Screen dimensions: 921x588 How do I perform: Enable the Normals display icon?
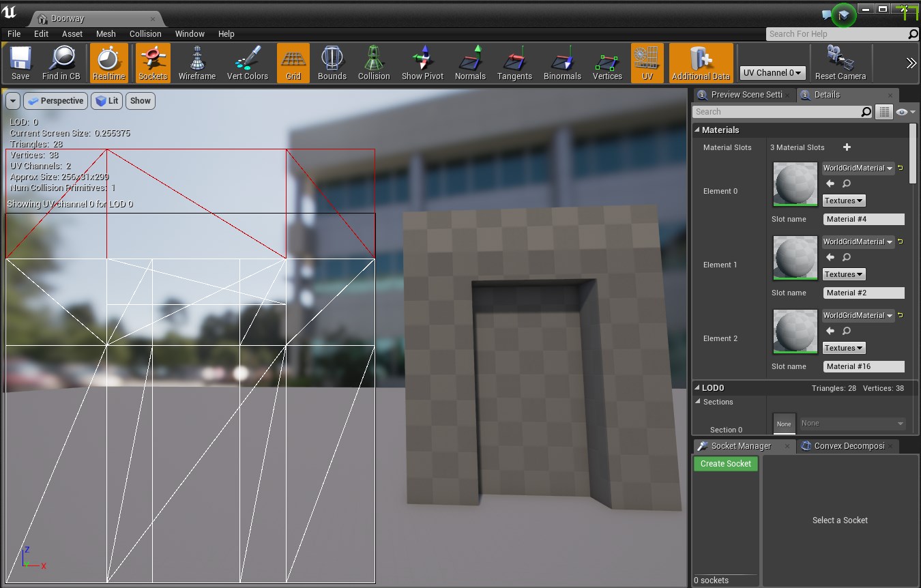click(470, 63)
